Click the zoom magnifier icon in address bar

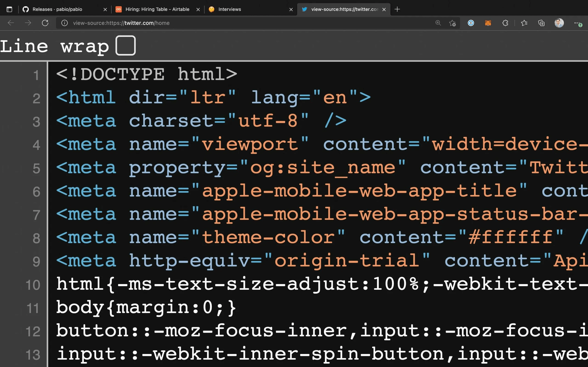tap(438, 23)
